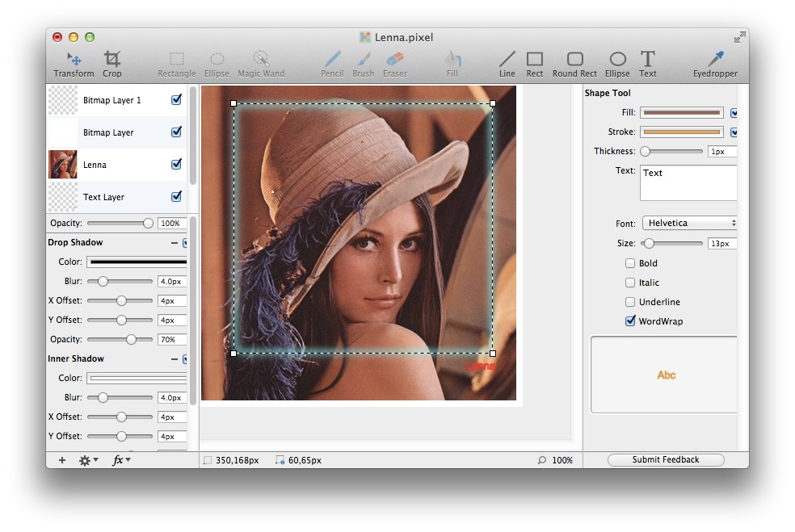Open the Stroke color swatch
Image resolution: width=795 pixels, height=532 pixels.
[682, 132]
